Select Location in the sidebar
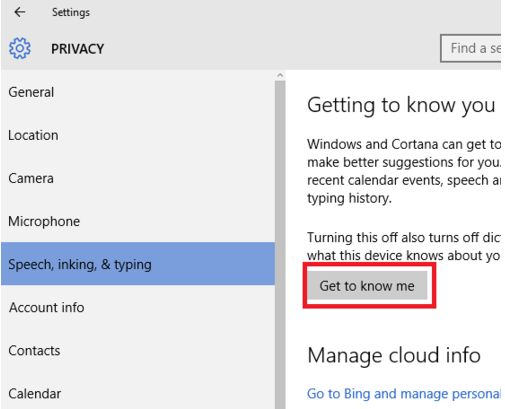Image resolution: width=505 pixels, height=409 pixels. click(x=138, y=135)
